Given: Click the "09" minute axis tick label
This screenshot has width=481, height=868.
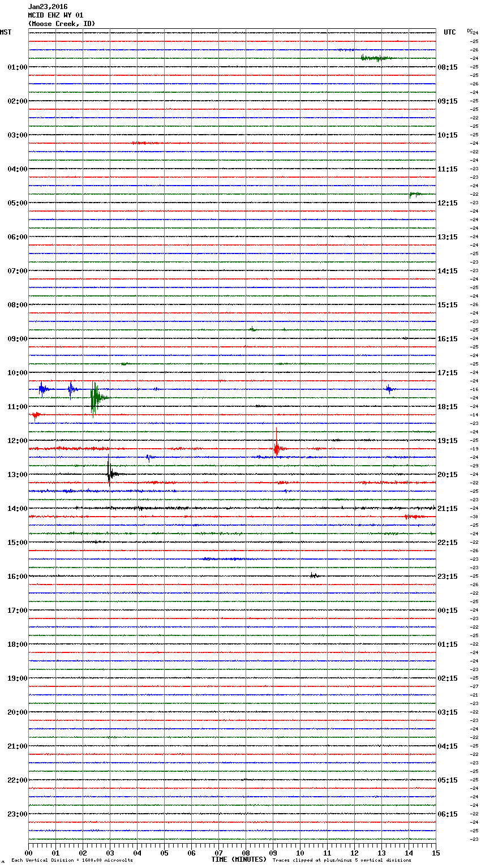Looking at the screenshot, I should point(273,853).
